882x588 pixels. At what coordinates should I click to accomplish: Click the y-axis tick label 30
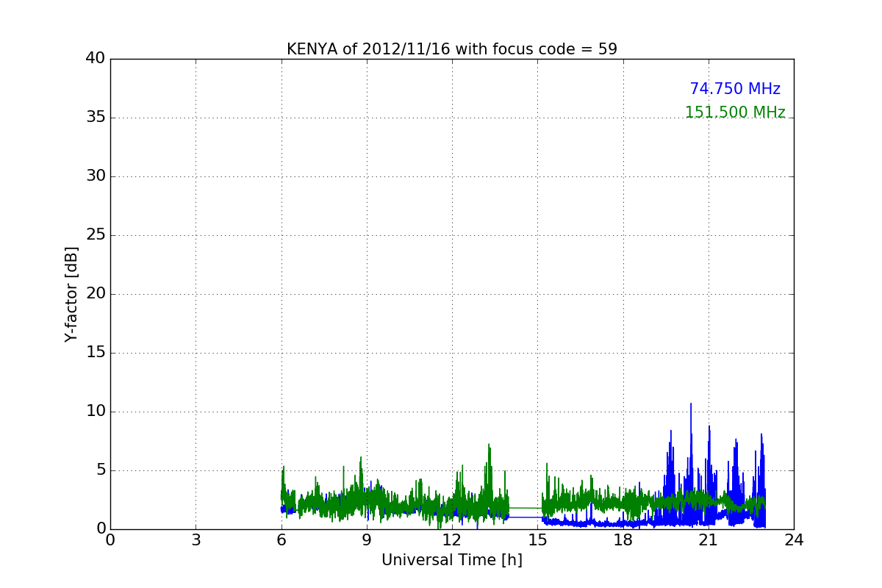[x=96, y=176]
